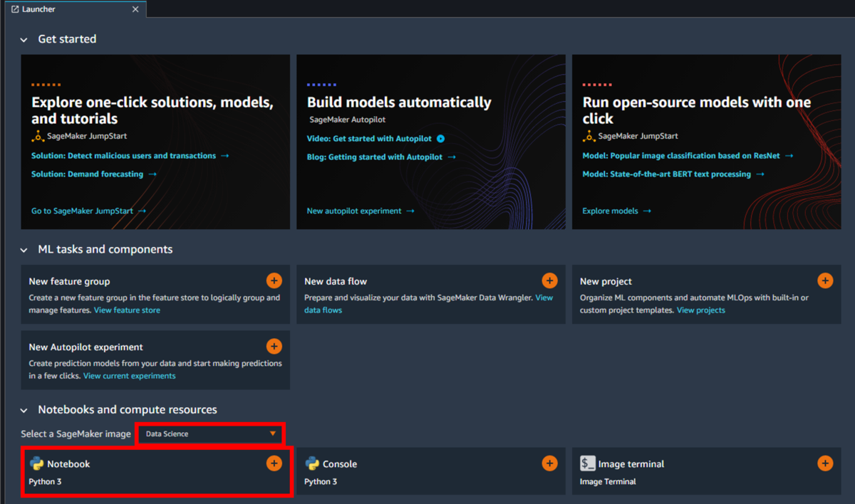Viewport: 855px width, 504px height.
Task: Click 'New project' card title
Action: point(606,281)
